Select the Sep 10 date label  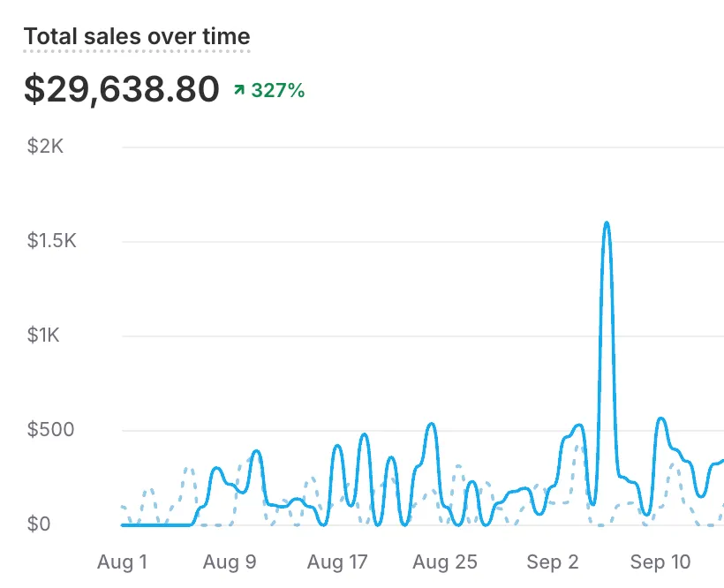pos(660,562)
